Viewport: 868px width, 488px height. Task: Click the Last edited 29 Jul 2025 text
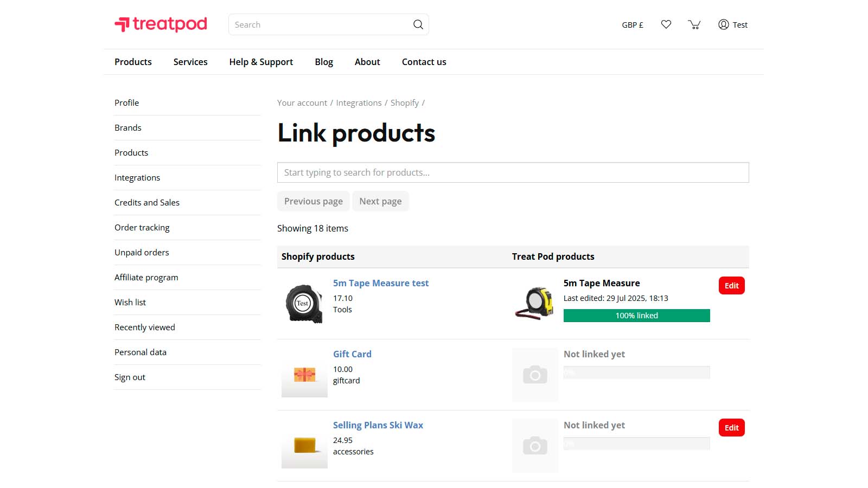(x=616, y=298)
